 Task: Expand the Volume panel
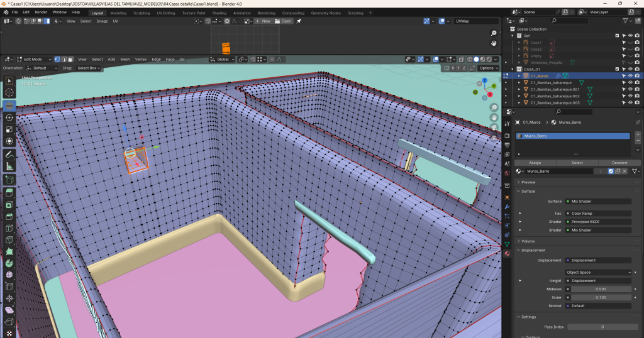coord(528,241)
